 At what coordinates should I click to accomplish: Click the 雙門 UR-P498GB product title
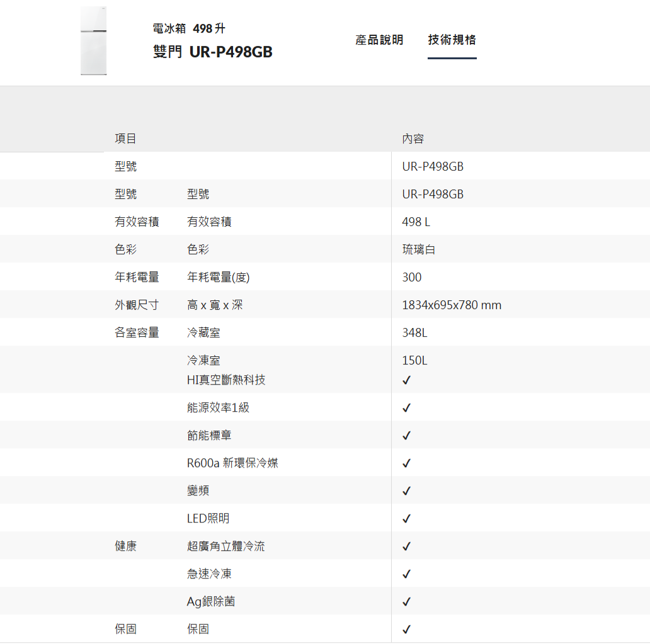tap(213, 52)
